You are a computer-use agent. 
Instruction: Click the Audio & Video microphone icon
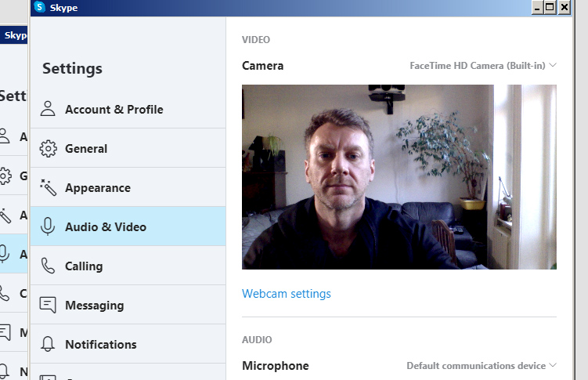coord(49,226)
